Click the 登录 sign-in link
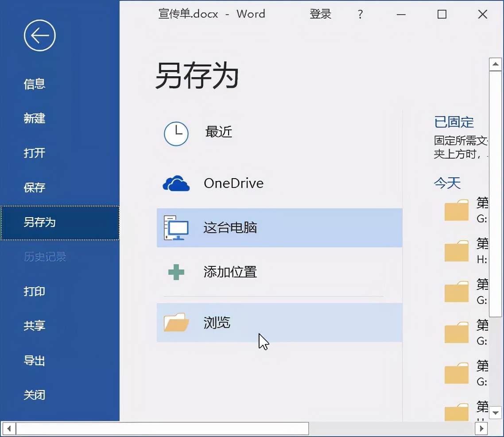 click(320, 14)
